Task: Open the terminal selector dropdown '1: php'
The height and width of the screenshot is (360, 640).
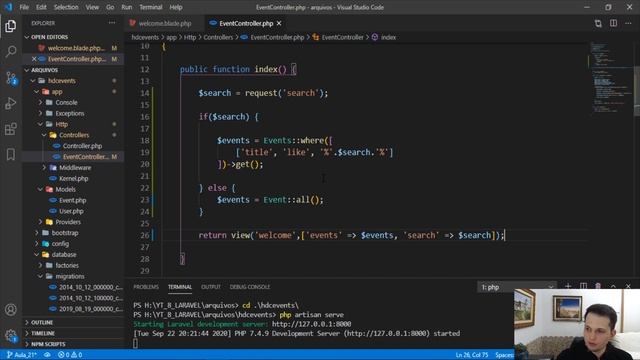Action: tap(517, 287)
